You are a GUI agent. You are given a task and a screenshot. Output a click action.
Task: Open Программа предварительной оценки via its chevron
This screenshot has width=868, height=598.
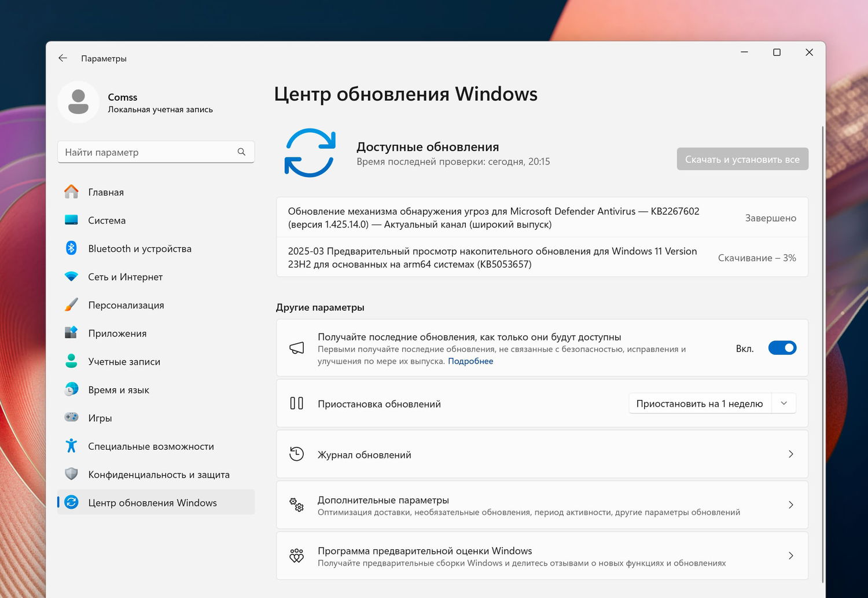[x=791, y=556]
